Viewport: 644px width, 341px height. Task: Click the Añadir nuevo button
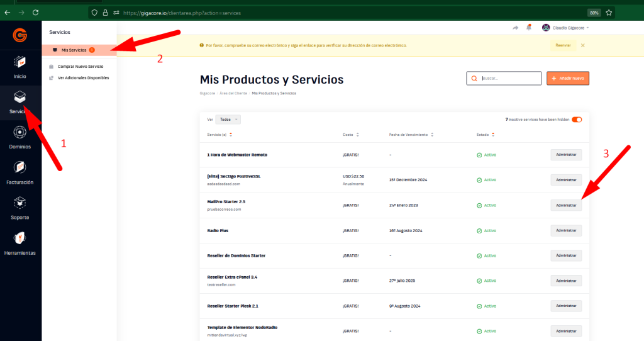pos(567,78)
